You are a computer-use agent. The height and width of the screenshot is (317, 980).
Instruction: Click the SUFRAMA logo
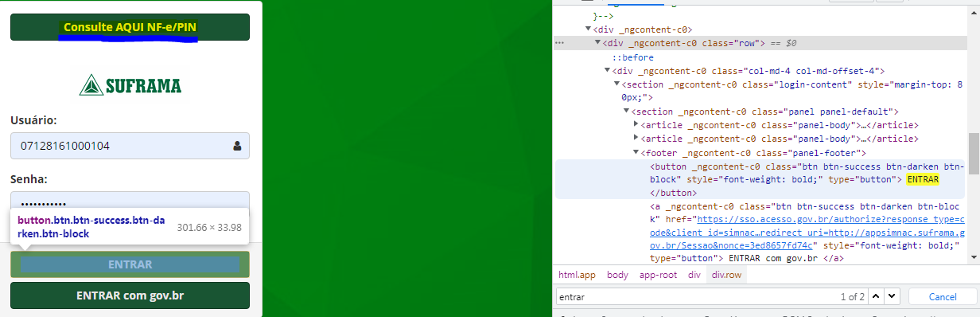[x=130, y=84]
